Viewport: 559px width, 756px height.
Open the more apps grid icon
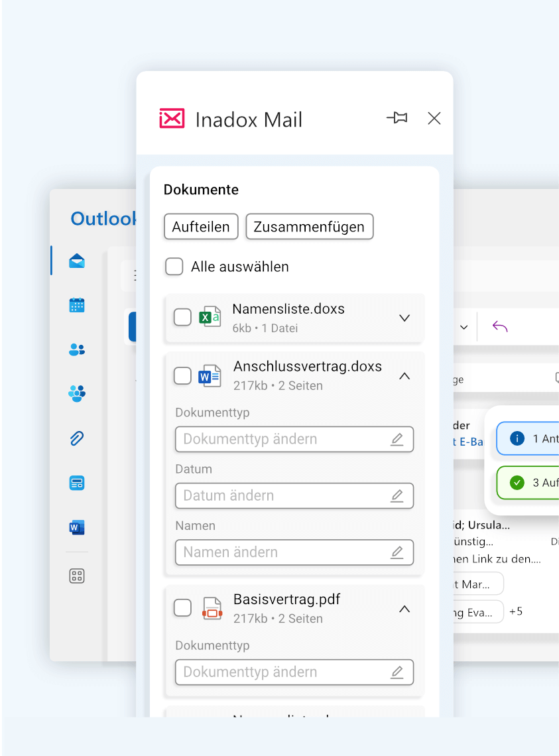77,576
